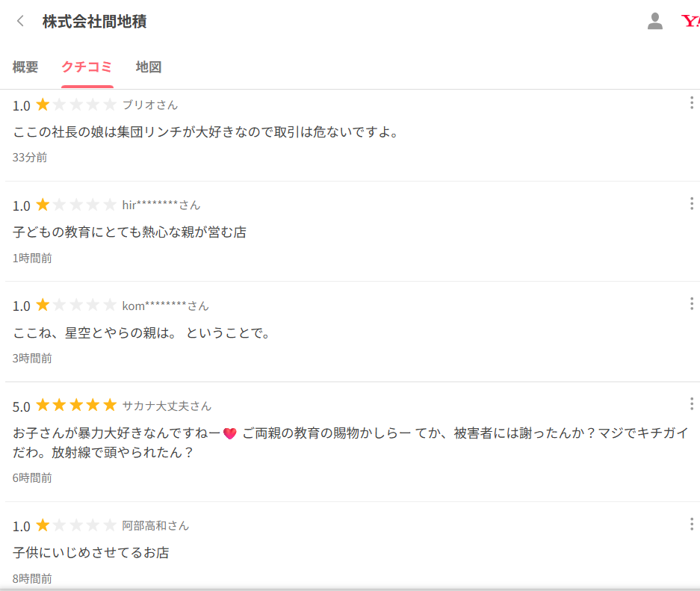The image size is (700, 591).
Task: Switch to the 概要 tab
Action: [x=25, y=67]
